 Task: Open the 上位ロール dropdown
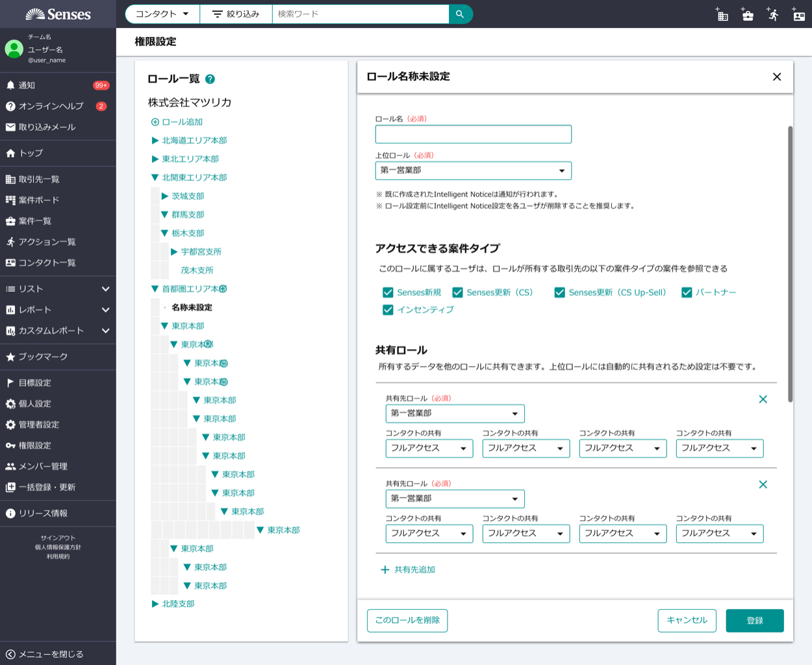(473, 170)
